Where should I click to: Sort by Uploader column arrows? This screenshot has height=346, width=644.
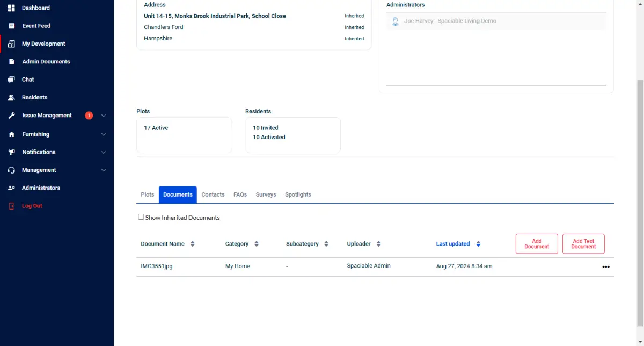[378, 244]
